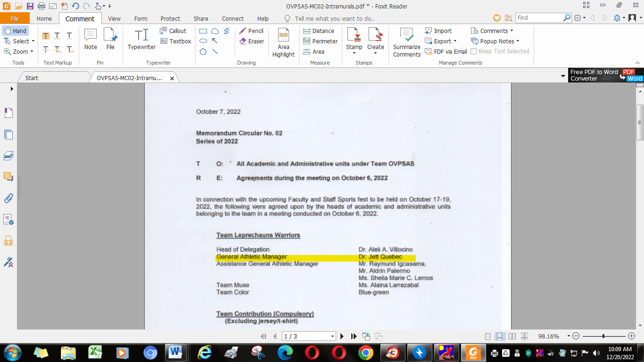
Task: Click the Area Highlight tool
Action: coord(283,43)
